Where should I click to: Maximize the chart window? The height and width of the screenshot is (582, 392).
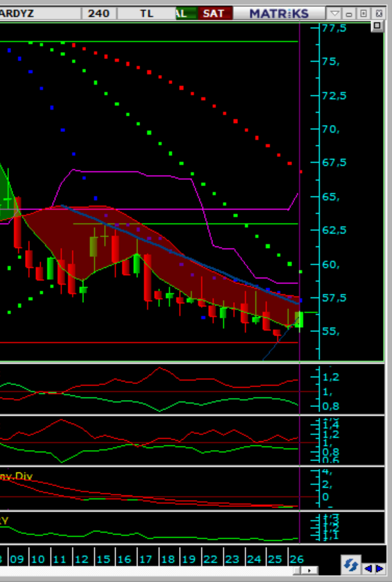point(364,14)
